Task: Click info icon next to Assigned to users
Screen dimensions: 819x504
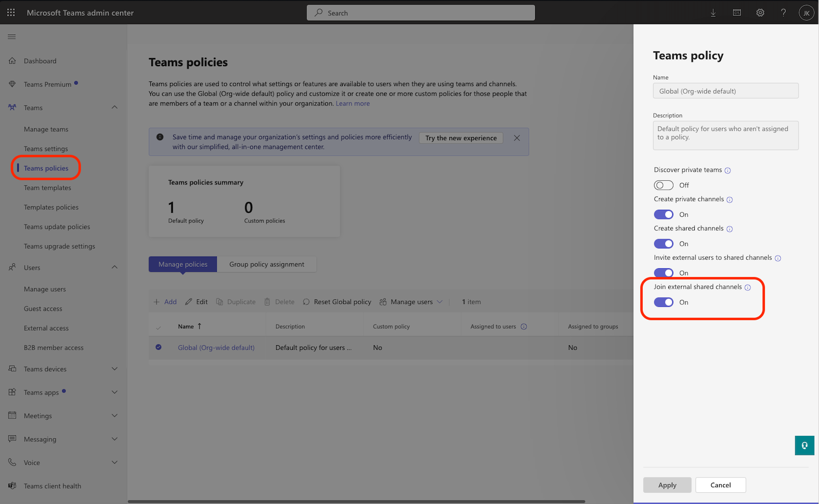Action: [x=524, y=326]
